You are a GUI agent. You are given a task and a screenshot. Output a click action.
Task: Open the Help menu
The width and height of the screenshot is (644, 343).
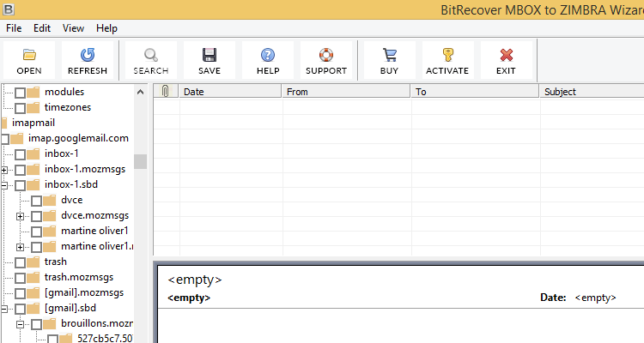click(x=106, y=28)
